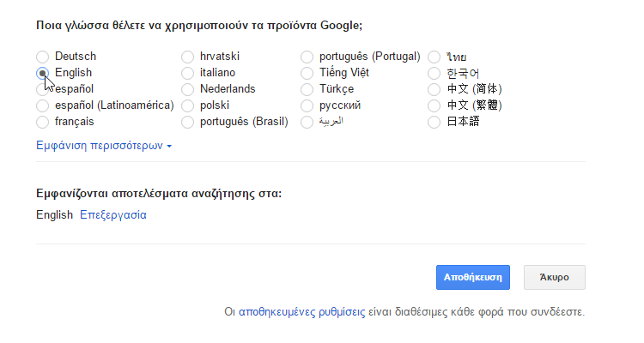The image size is (644, 343).
Task: Choose español as the language
Action: coord(43,89)
